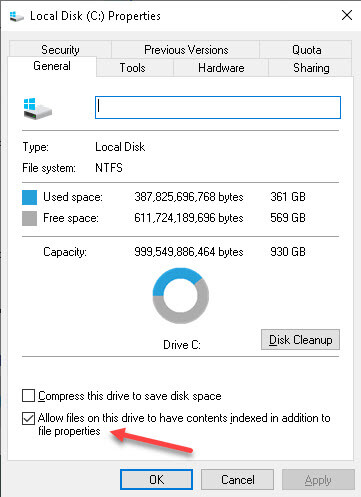Enable Compress this drive to save disk space
Viewport: 361px width, 497px height.
pyautogui.click(x=28, y=396)
